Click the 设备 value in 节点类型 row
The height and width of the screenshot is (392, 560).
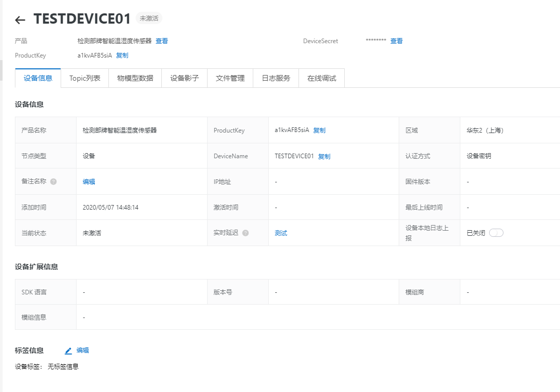click(89, 156)
